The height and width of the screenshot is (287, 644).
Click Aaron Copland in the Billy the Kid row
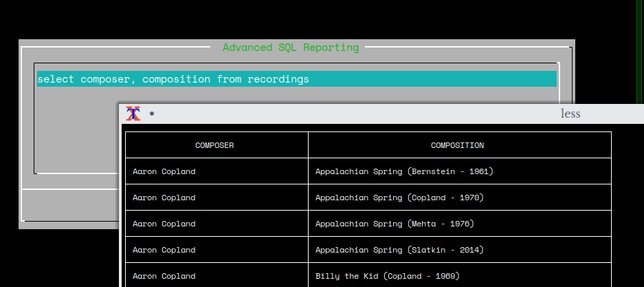(x=164, y=276)
